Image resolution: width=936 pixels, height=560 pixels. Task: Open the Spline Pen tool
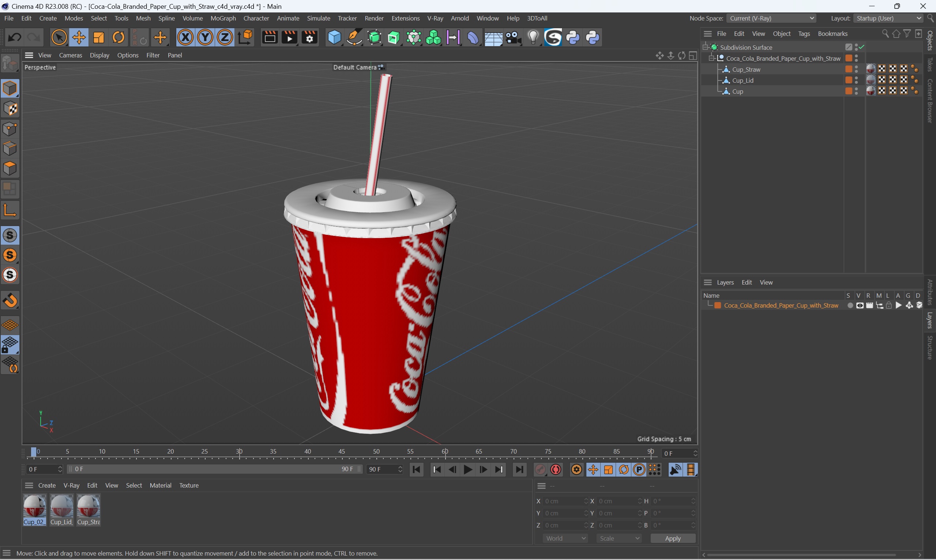pos(354,37)
